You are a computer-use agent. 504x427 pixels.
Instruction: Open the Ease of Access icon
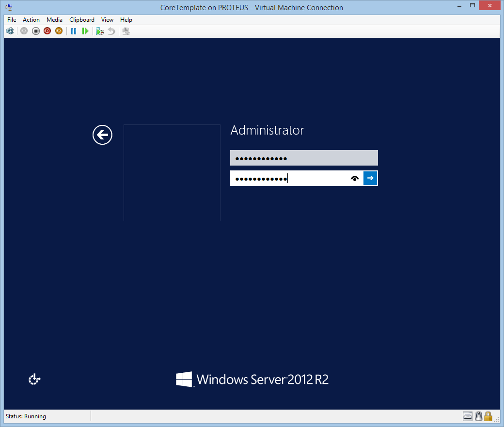coord(34,380)
